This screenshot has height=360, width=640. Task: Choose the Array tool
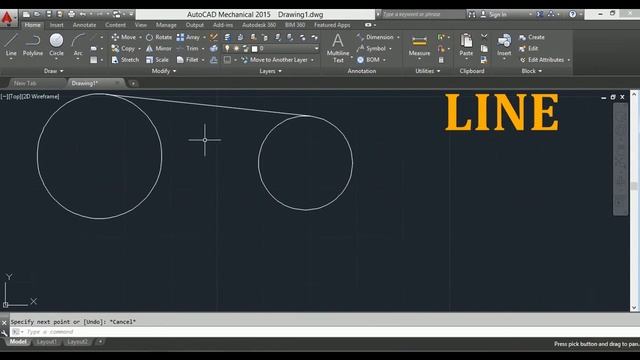tap(189, 37)
